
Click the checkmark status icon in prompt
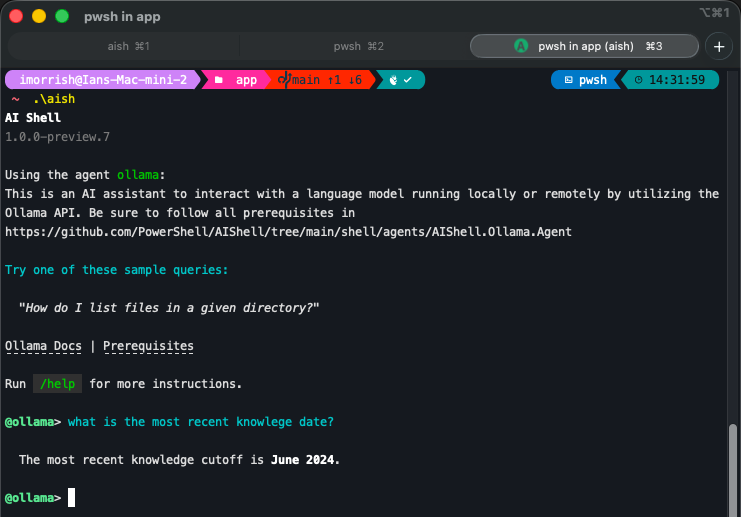point(408,80)
